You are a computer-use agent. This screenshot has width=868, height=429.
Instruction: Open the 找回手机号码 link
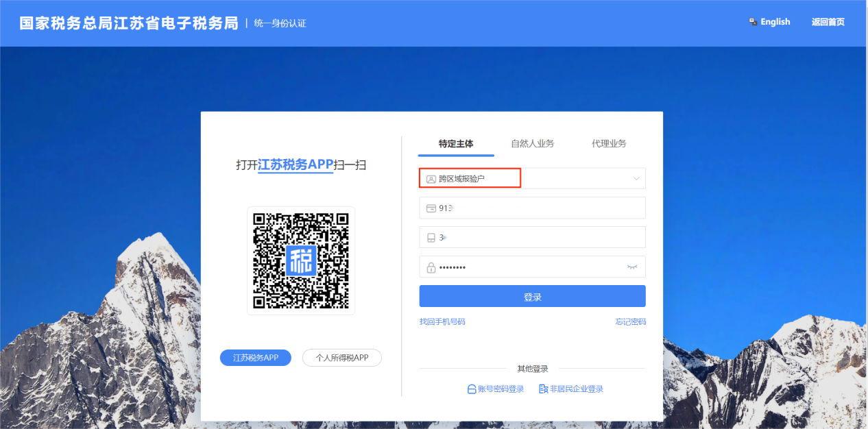442,321
